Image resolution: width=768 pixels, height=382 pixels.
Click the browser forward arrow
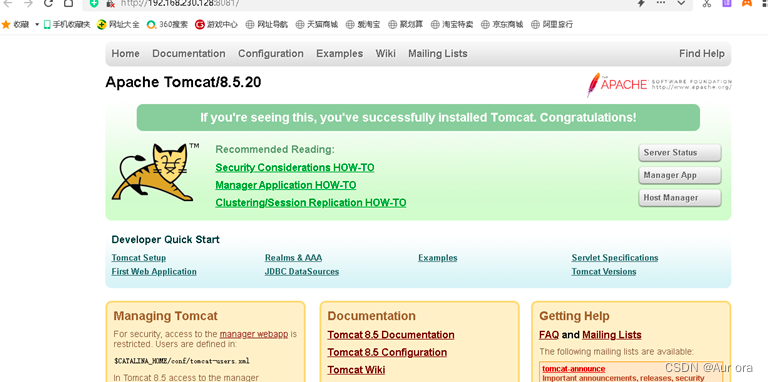coord(28,3)
